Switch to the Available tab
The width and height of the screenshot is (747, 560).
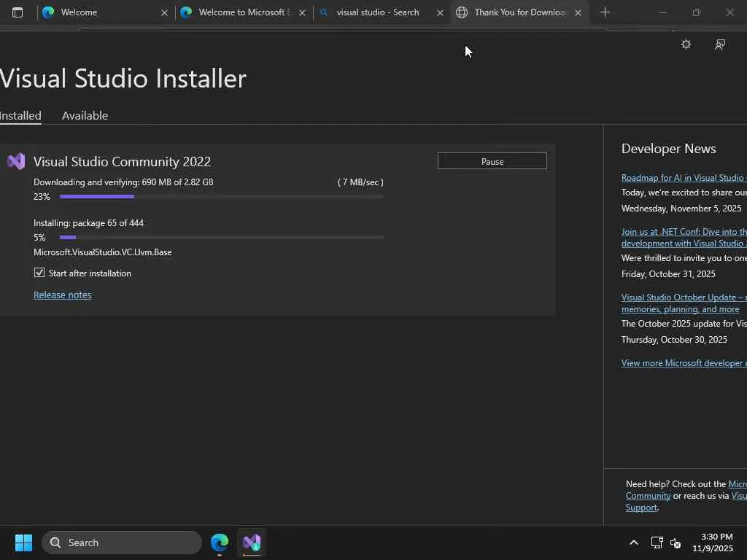(x=85, y=116)
